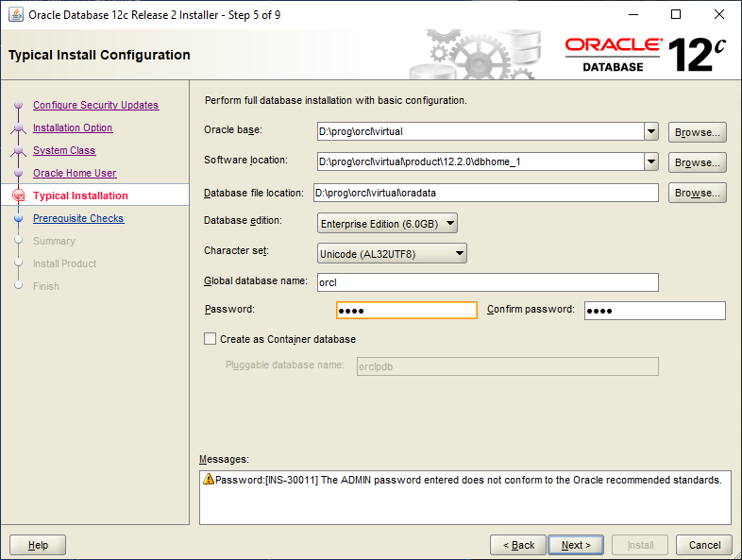Click the Help button

coord(38,545)
